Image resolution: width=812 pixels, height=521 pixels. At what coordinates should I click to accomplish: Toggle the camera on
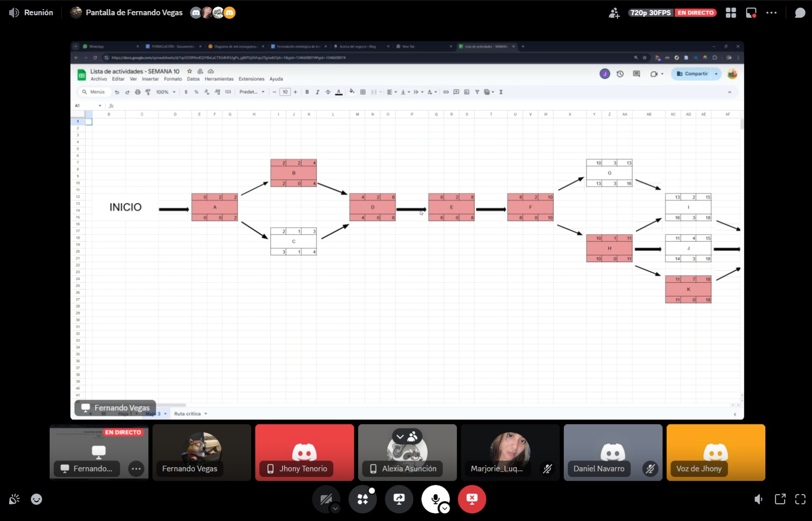tap(325, 499)
